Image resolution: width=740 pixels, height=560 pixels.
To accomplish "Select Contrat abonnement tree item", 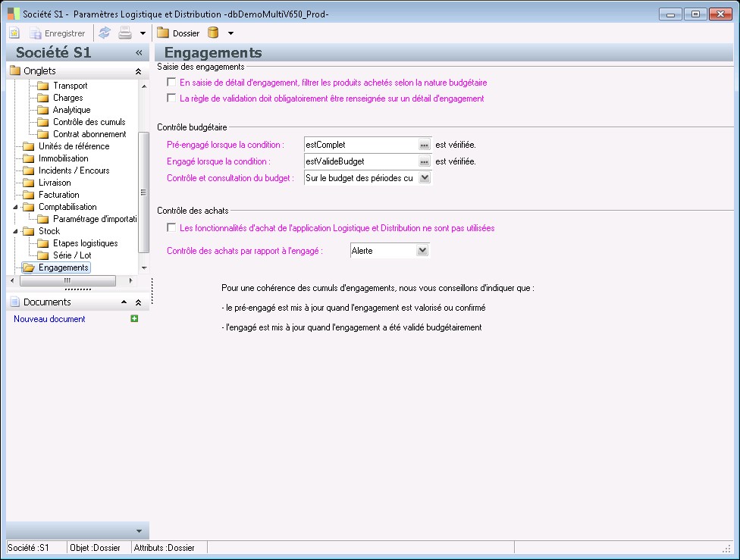I will [89, 134].
